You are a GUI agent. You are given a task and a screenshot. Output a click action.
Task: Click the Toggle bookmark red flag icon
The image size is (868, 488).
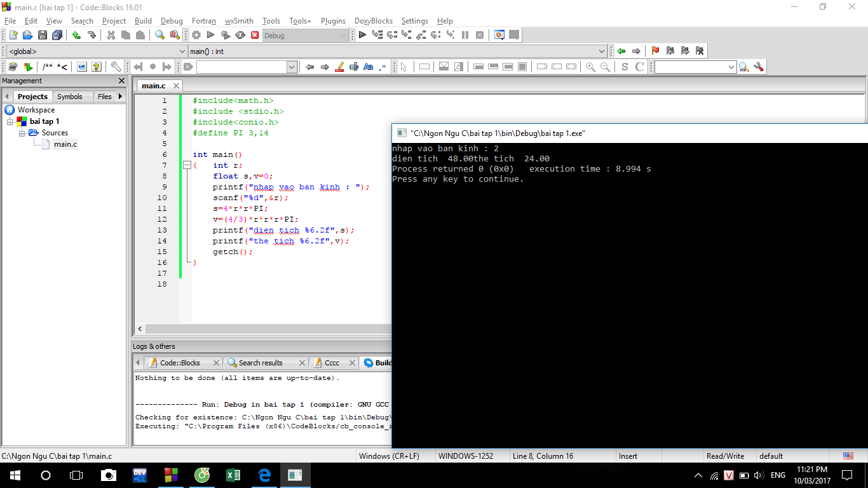tap(655, 51)
